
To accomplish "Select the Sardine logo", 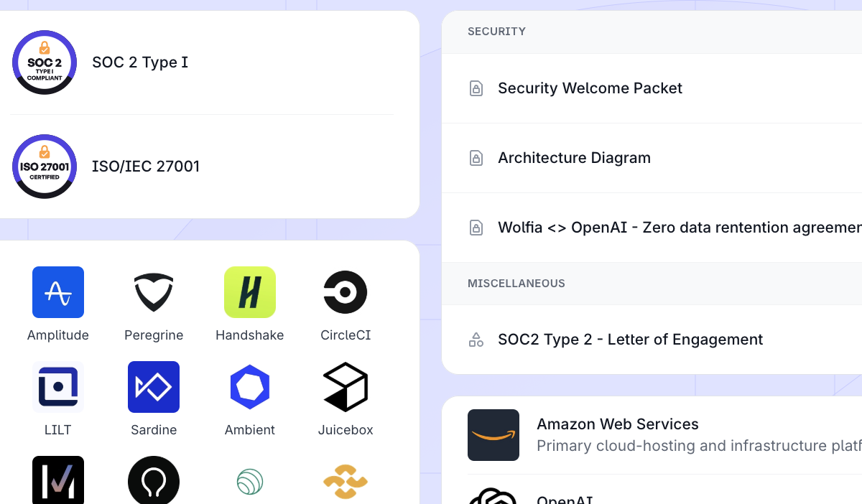I will (154, 387).
